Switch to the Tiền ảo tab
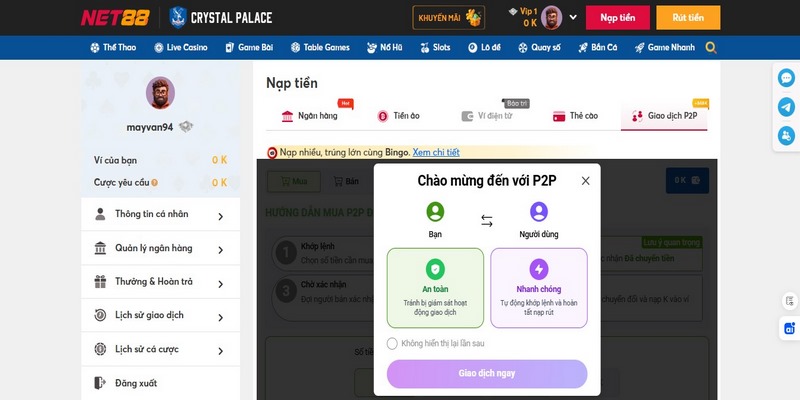The height and width of the screenshot is (400, 800). [398, 116]
